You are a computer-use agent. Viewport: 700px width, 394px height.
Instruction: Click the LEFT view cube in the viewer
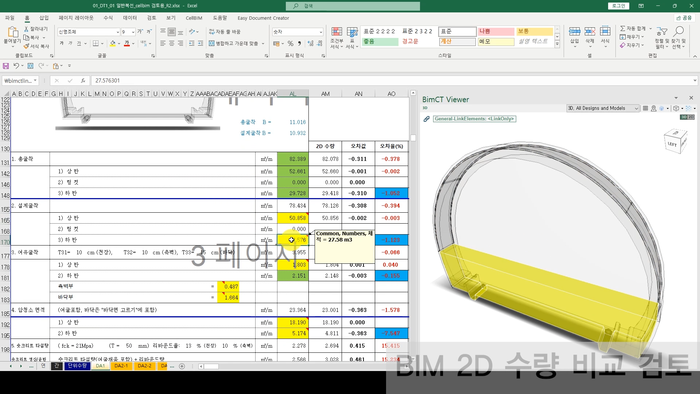click(x=674, y=142)
